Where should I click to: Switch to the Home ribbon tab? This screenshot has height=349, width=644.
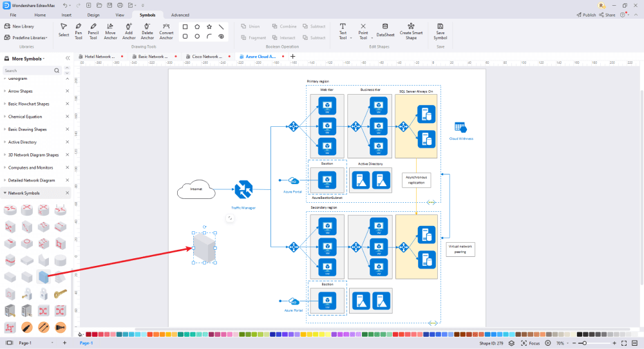40,15
